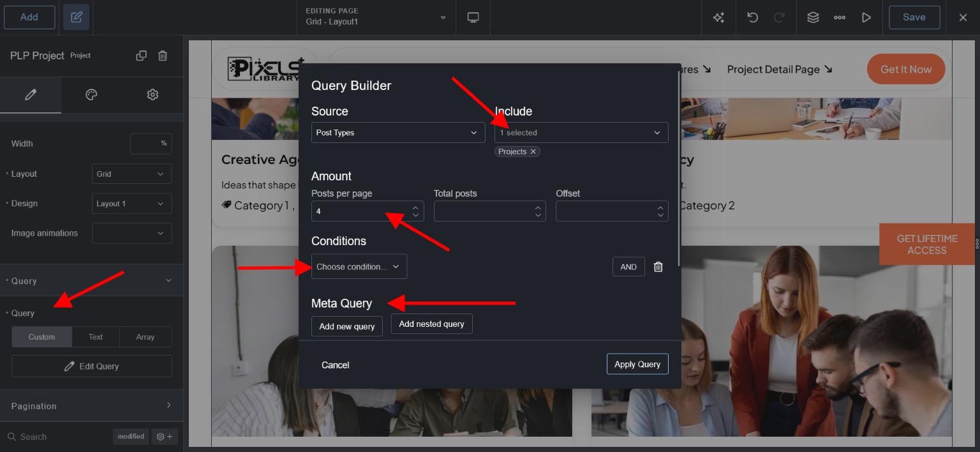Image resolution: width=980 pixels, height=452 pixels.
Task: Select the Array query mode
Action: tap(145, 336)
